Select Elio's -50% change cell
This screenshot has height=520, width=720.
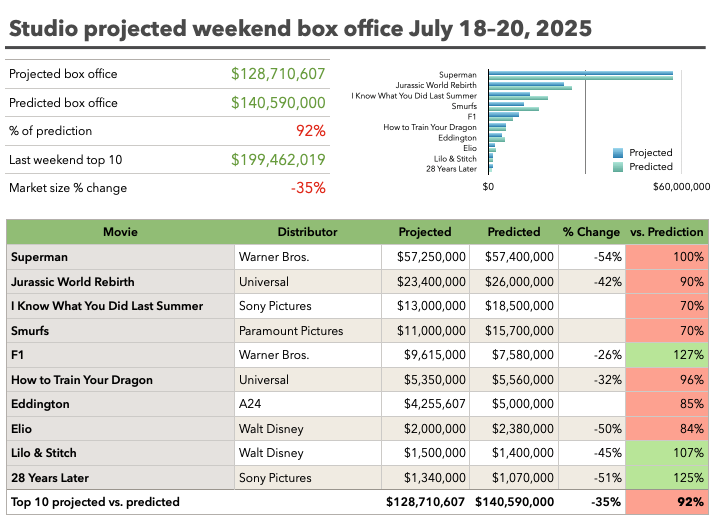591,429
